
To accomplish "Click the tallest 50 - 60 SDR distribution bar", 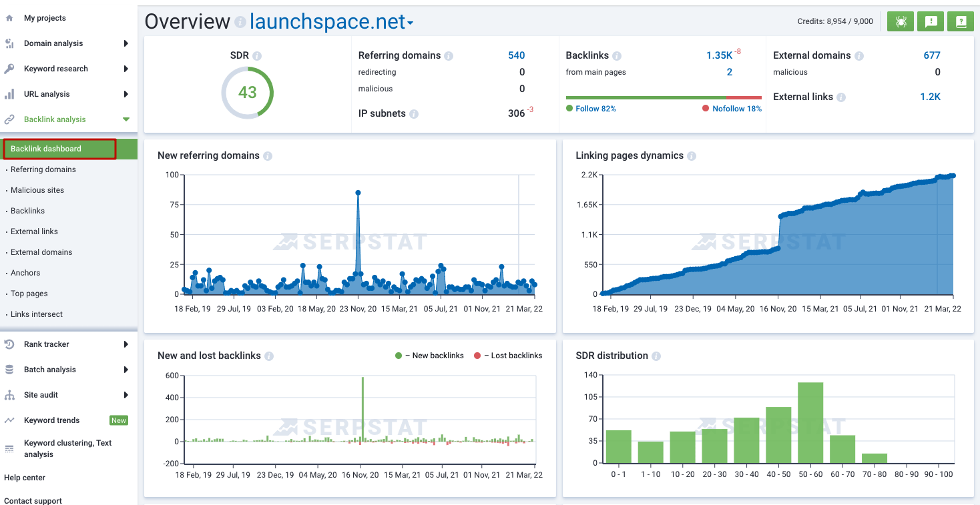I will (810, 422).
